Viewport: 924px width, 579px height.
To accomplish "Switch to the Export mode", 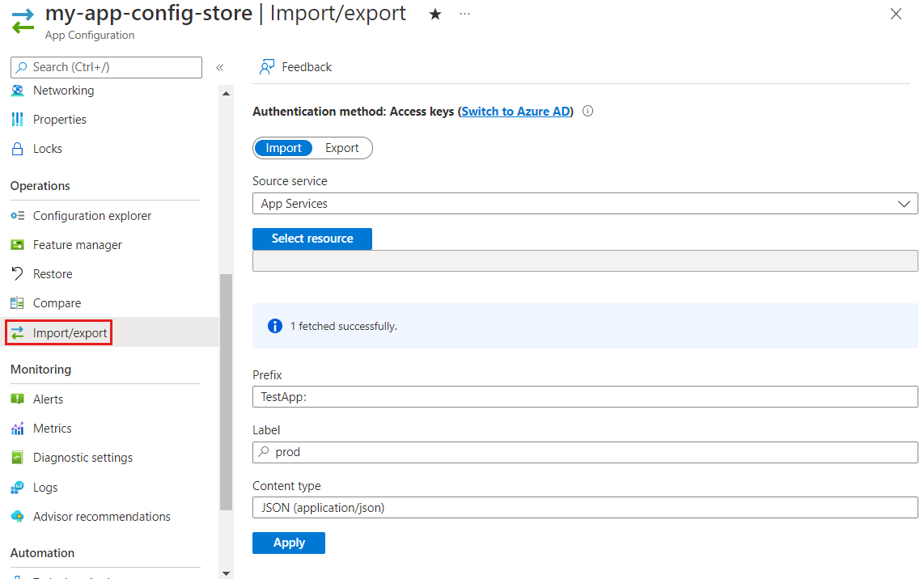I will [x=341, y=147].
